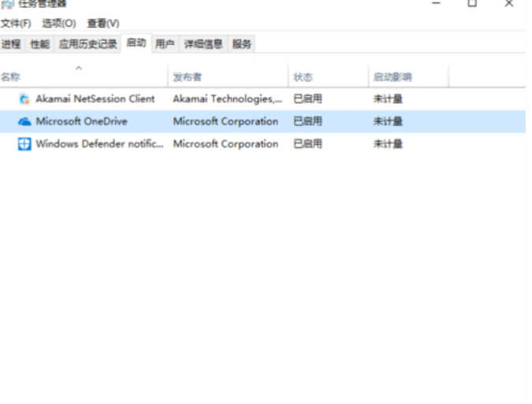The height and width of the screenshot is (404, 532).
Task: Click the Akamai NetSession Client icon
Action: 24,99
